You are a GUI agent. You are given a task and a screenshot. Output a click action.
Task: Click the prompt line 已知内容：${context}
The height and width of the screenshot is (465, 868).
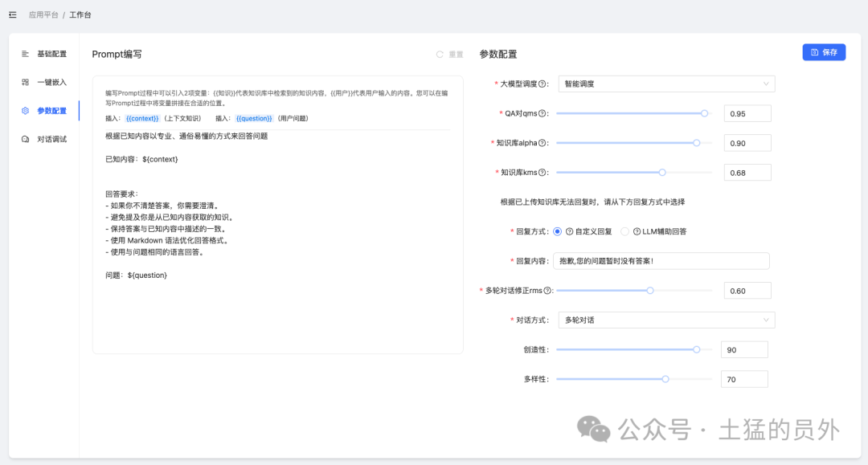(141, 159)
